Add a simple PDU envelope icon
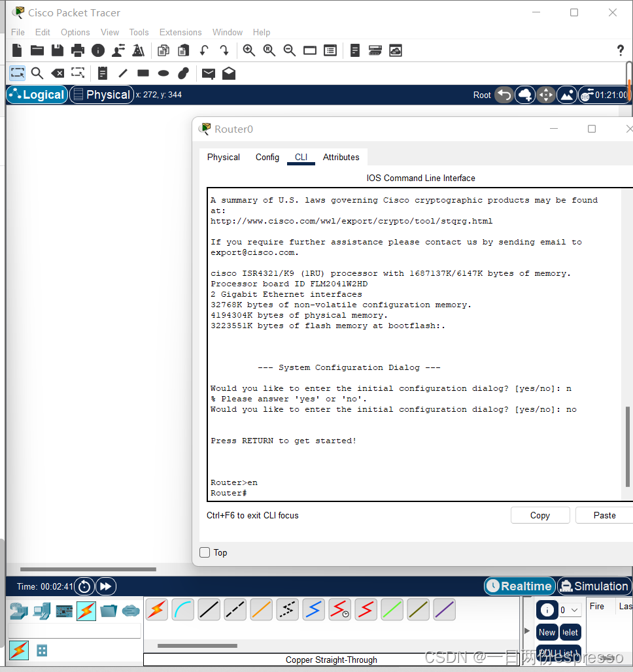 tap(208, 73)
